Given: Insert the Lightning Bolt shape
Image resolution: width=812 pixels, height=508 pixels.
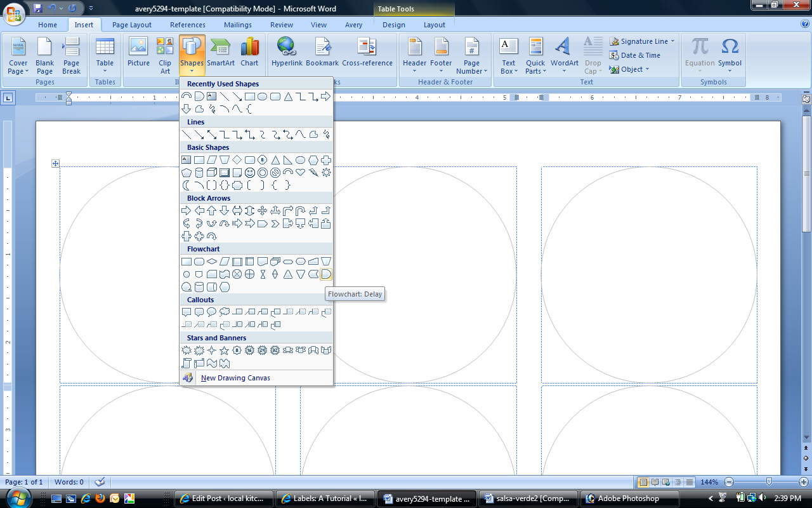Looking at the screenshot, I should 313,173.
